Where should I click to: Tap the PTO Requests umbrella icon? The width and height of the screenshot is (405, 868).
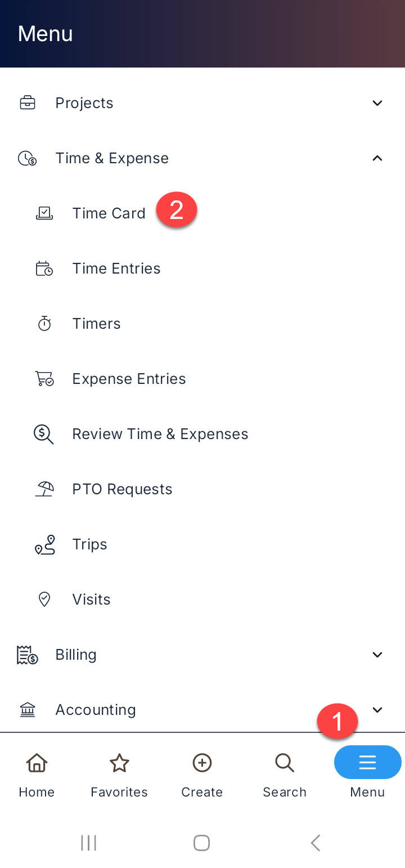(x=44, y=489)
